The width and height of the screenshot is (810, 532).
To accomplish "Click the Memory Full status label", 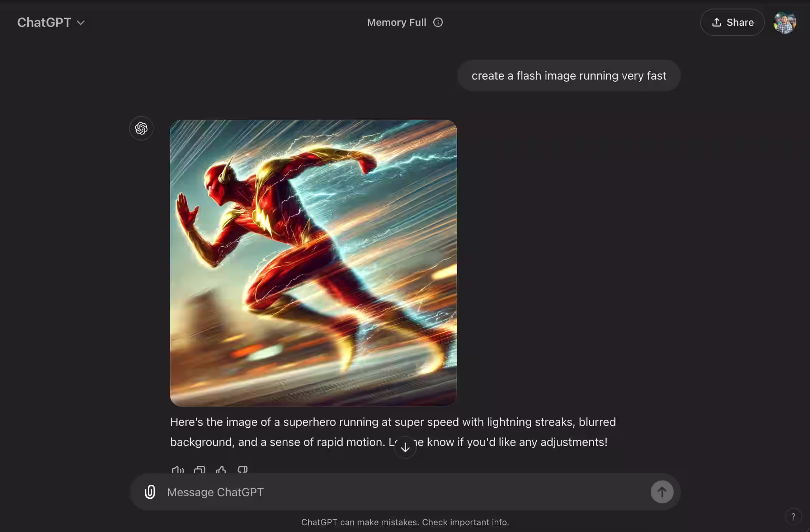I will pyautogui.click(x=396, y=22).
